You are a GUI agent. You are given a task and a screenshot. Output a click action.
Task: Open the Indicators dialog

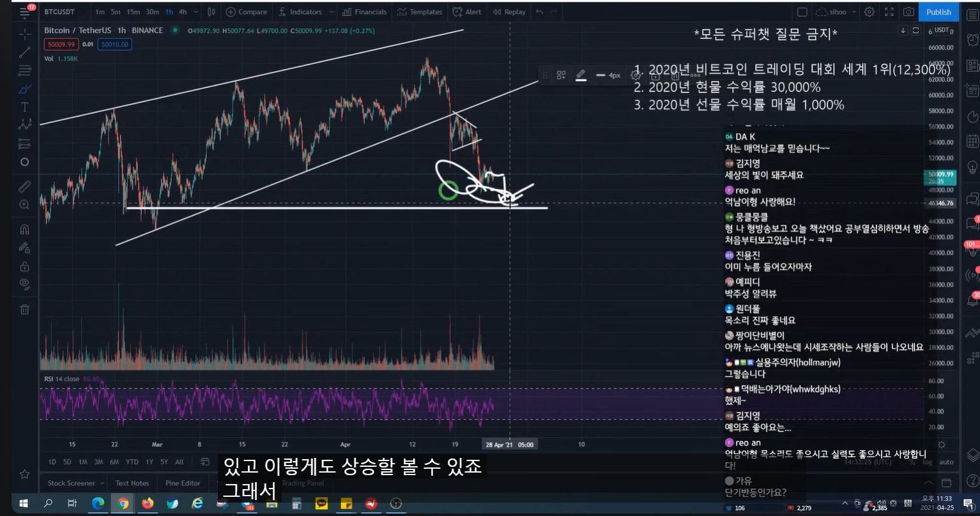300,11
